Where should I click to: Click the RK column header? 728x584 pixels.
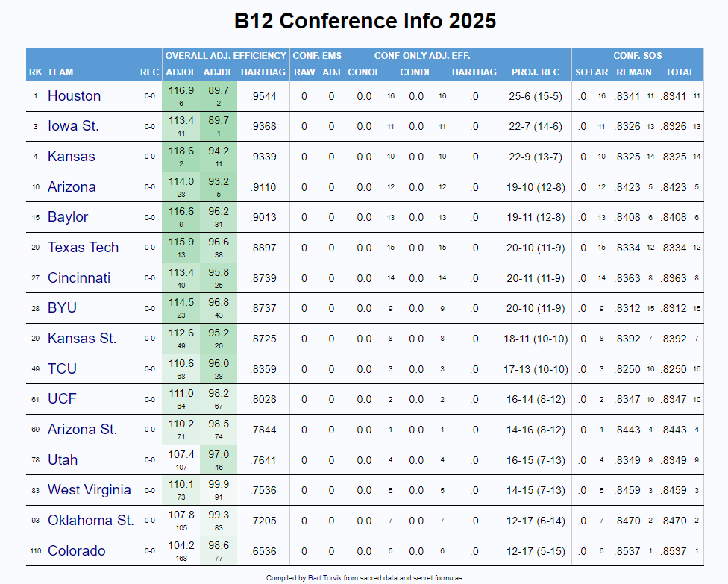[x=35, y=72]
